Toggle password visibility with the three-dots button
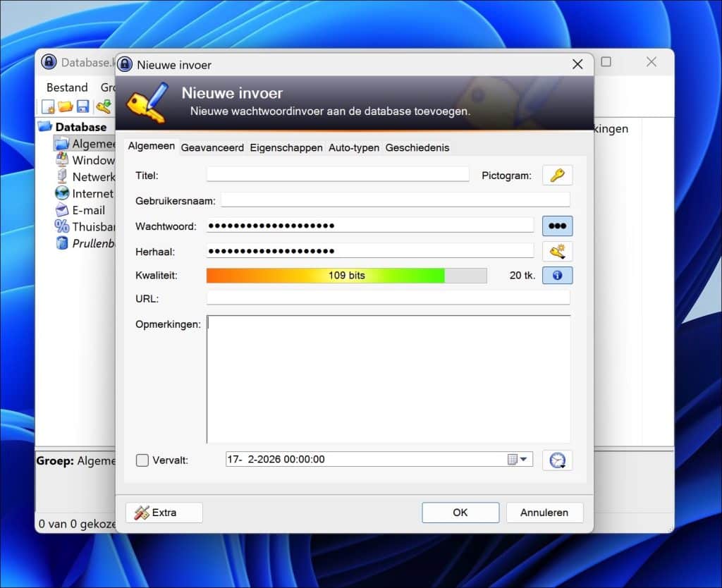This screenshot has height=588, width=722. (x=557, y=225)
